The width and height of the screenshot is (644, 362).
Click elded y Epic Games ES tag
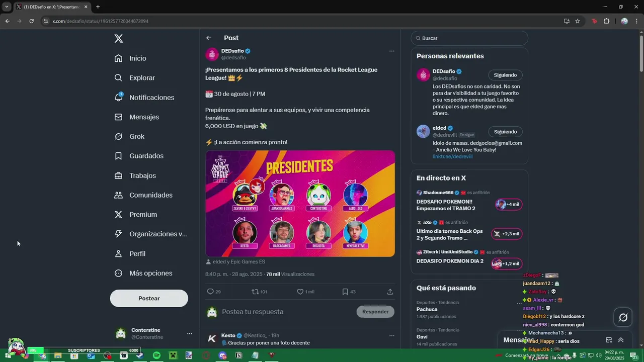[235, 261]
